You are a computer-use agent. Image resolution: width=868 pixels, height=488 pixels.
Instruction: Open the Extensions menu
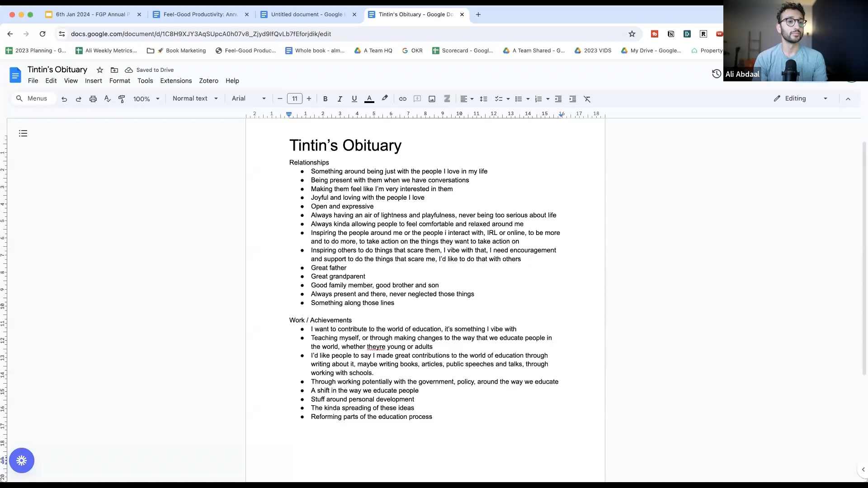tap(176, 81)
